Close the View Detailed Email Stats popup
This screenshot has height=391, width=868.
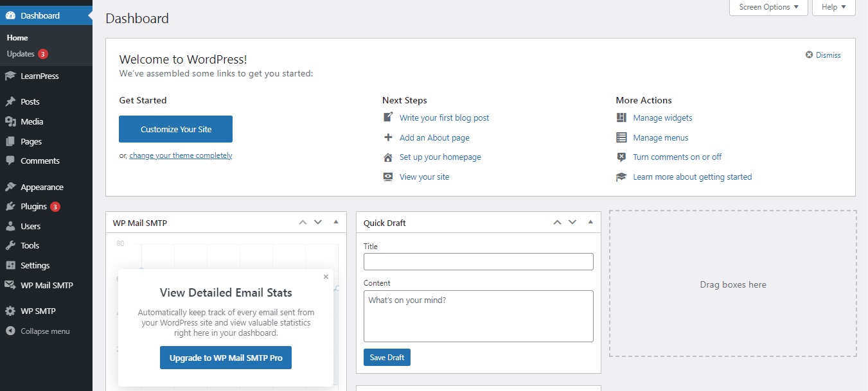point(326,277)
